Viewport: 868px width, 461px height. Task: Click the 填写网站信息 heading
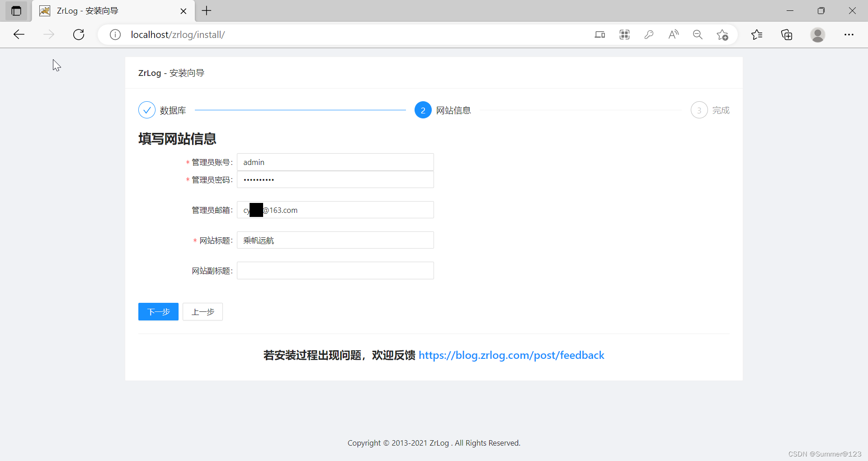point(177,139)
